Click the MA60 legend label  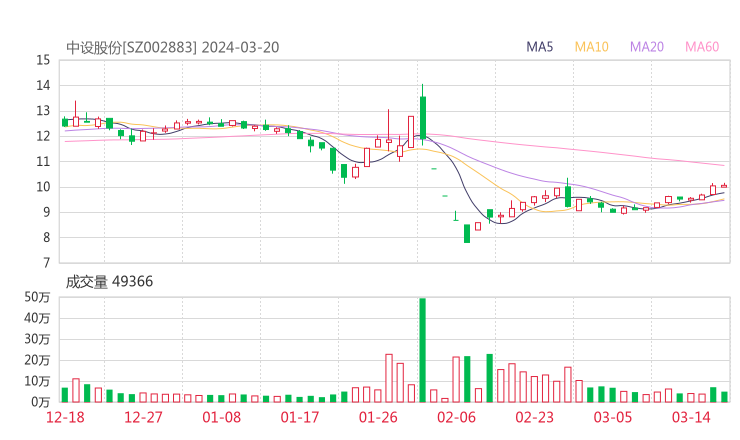click(702, 47)
